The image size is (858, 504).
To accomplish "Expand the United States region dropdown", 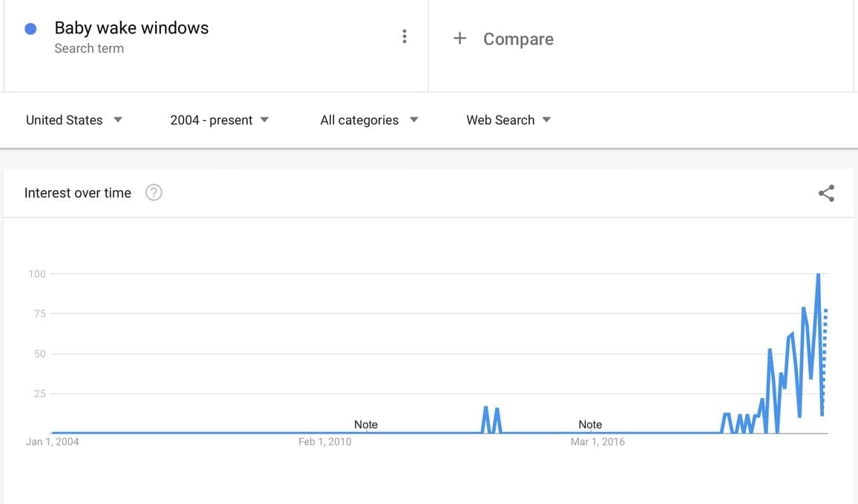I will tap(73, 120).
